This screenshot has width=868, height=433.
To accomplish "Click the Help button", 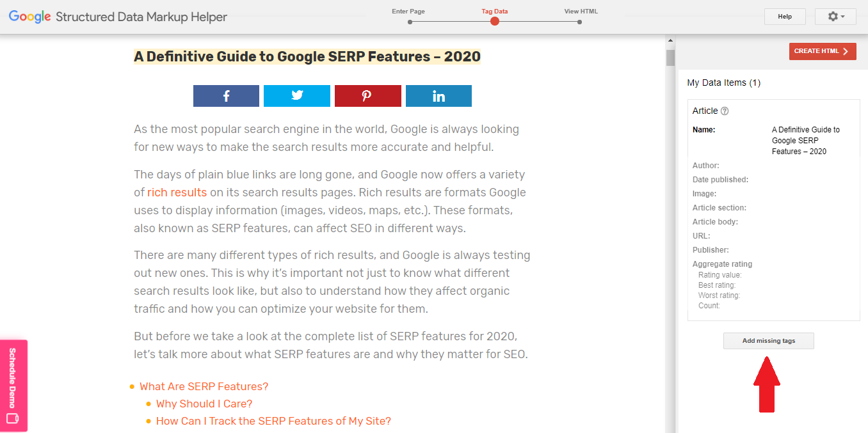I will [x=785, y=17].
